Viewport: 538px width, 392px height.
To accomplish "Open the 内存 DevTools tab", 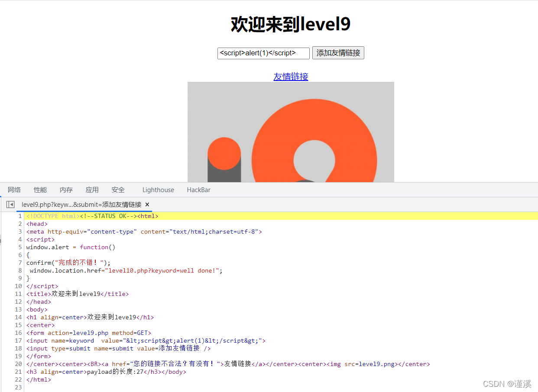I will [66, 190].
